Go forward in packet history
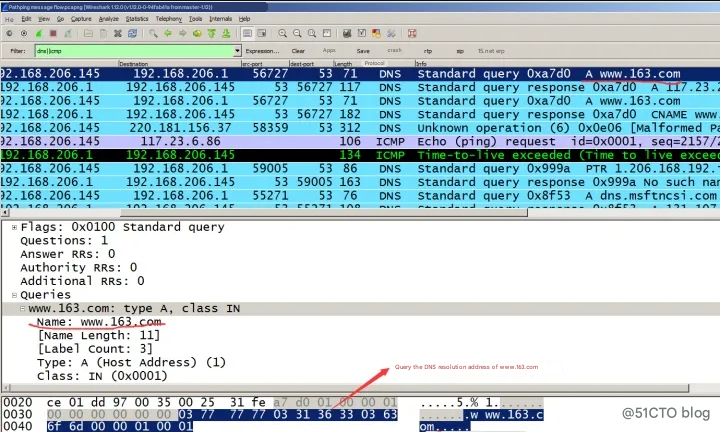The width and height of the screenshot is (720, 432). [x=182, y=33]
